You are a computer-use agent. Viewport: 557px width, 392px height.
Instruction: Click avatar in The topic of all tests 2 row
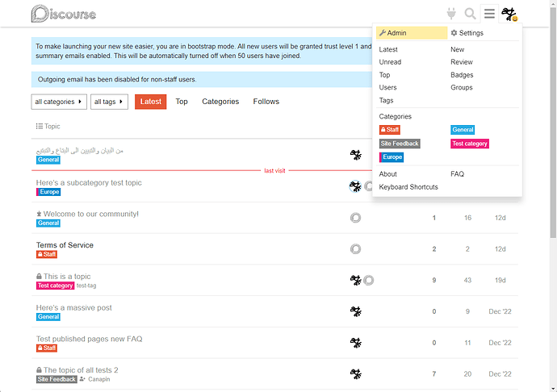coord(355,373)
